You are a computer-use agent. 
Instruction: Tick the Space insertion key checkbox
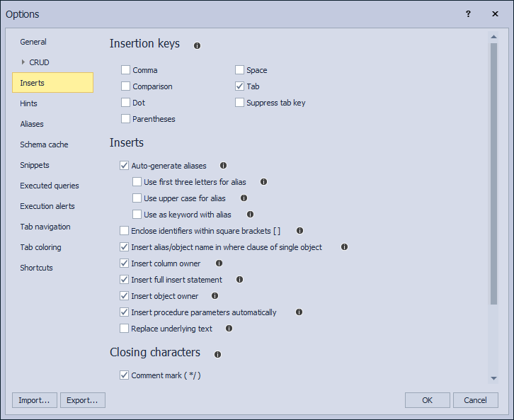(x=239, y=70)
